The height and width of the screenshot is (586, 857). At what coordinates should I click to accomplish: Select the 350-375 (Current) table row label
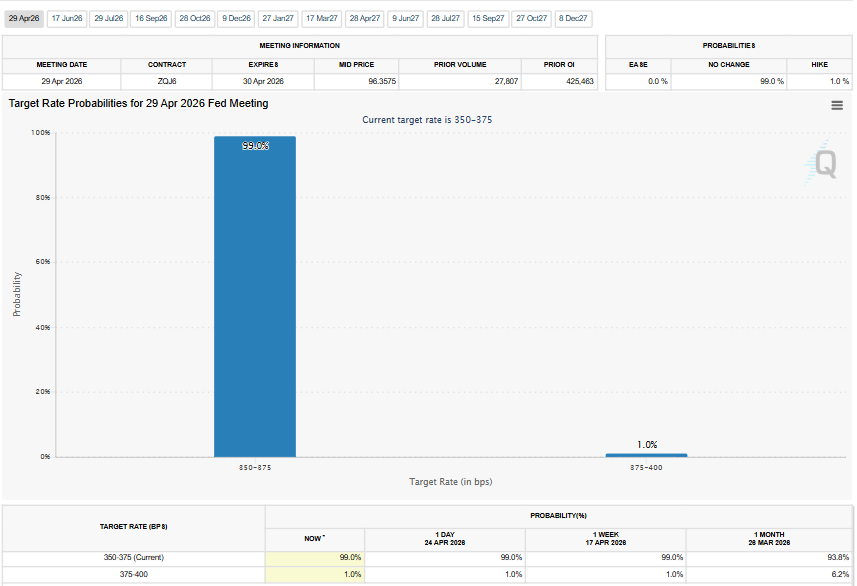point(133,557)
